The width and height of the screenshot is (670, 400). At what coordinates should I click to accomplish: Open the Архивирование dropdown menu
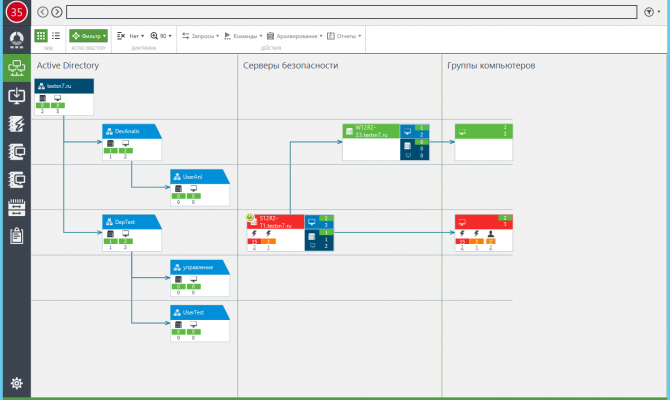[x=294, y=36]
